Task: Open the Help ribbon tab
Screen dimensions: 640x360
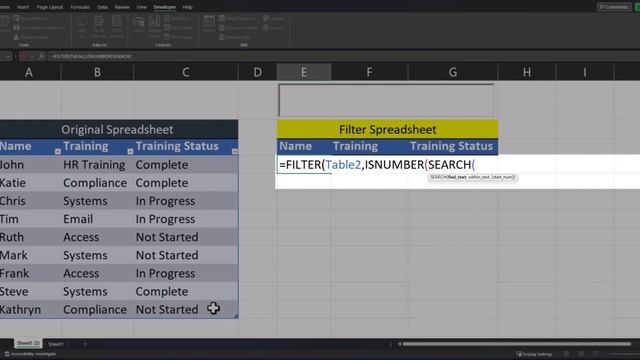Action: (x=187, y=7)
